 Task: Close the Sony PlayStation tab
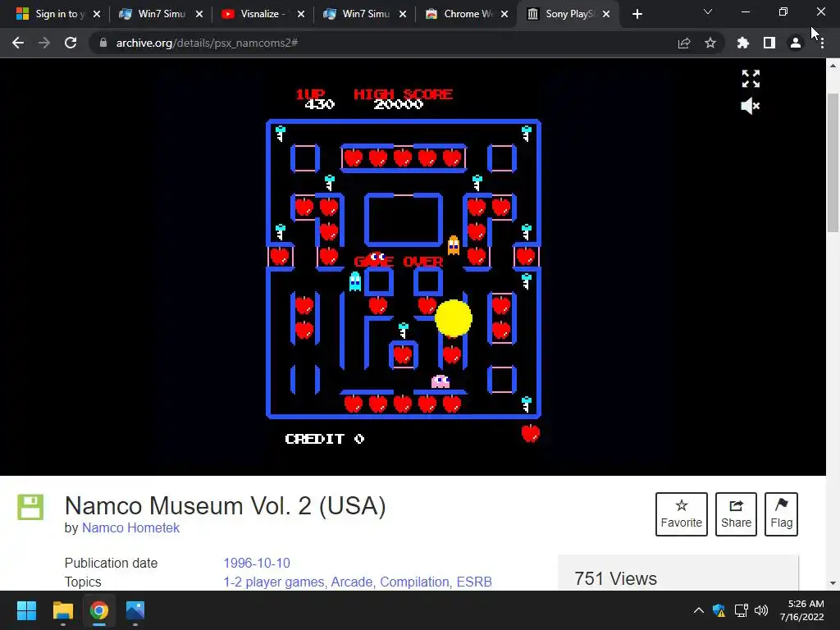pyautogui.click(x=606, y=14)
